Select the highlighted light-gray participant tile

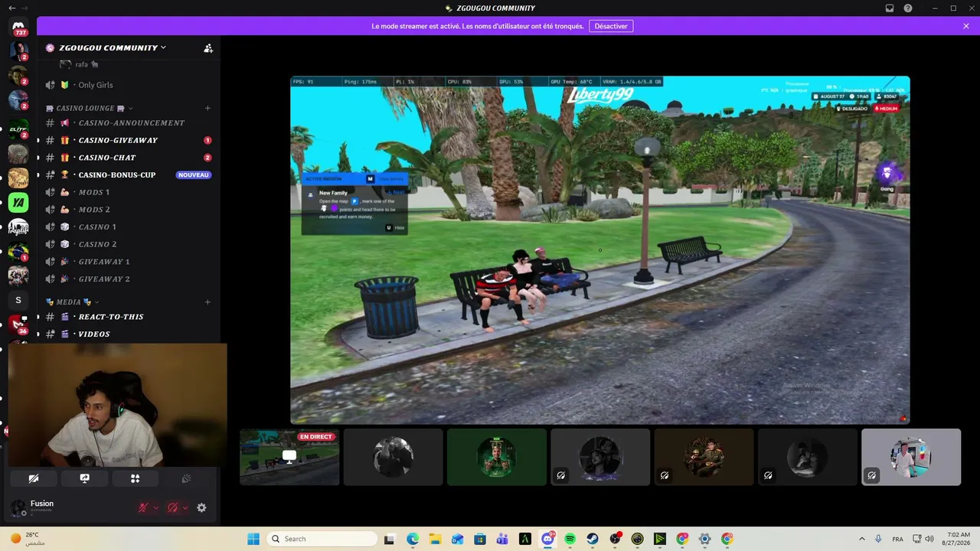coord(911,457)
